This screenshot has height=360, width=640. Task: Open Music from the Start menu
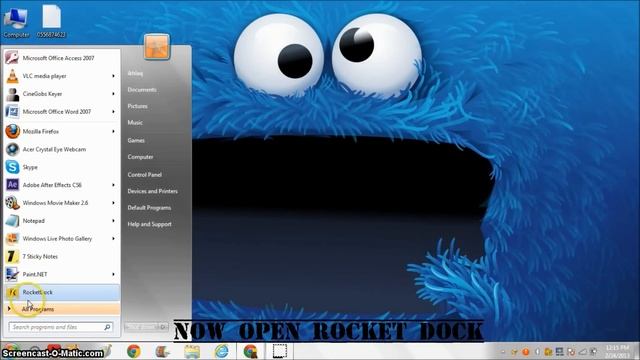135,122
